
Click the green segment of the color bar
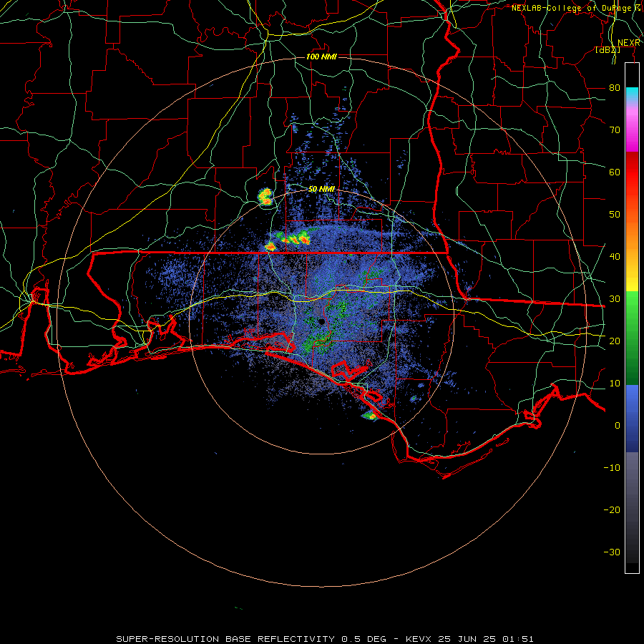632,338
